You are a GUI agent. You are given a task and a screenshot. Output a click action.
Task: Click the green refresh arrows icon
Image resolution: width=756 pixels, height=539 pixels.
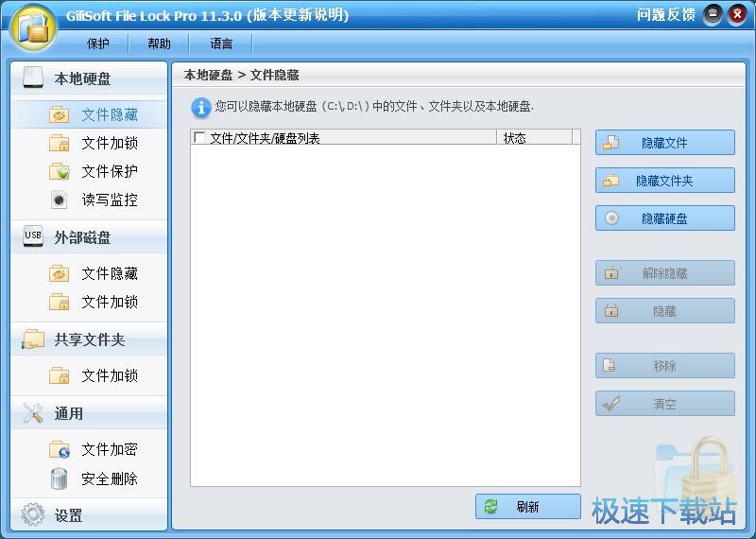click(490, 506)
